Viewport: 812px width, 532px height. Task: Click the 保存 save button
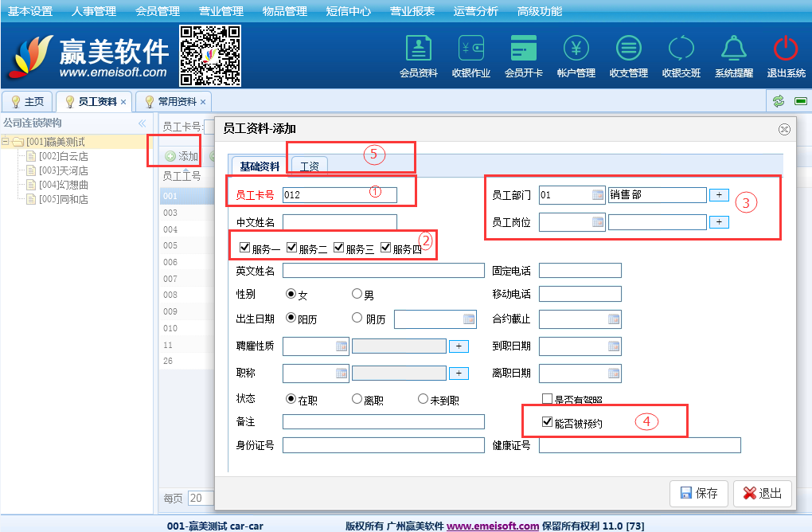[699, 493]
